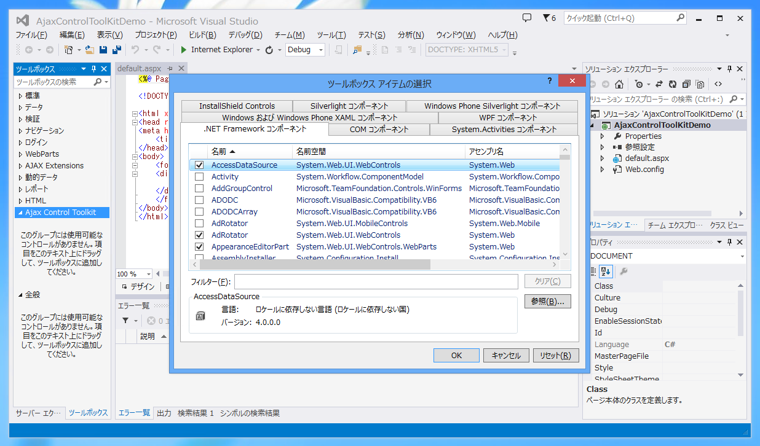
Task: Click the 参照(B)... browse button
Action: [x=547, y=302]
